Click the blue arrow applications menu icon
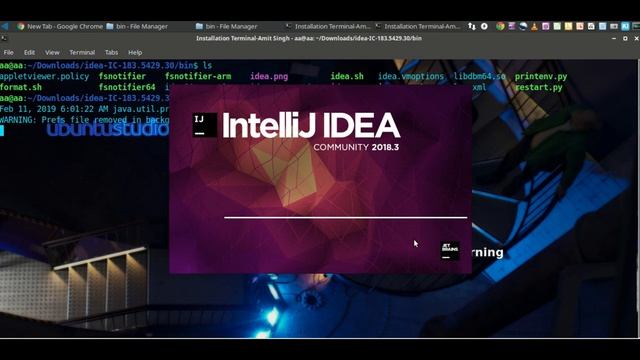 coord(5,26)
